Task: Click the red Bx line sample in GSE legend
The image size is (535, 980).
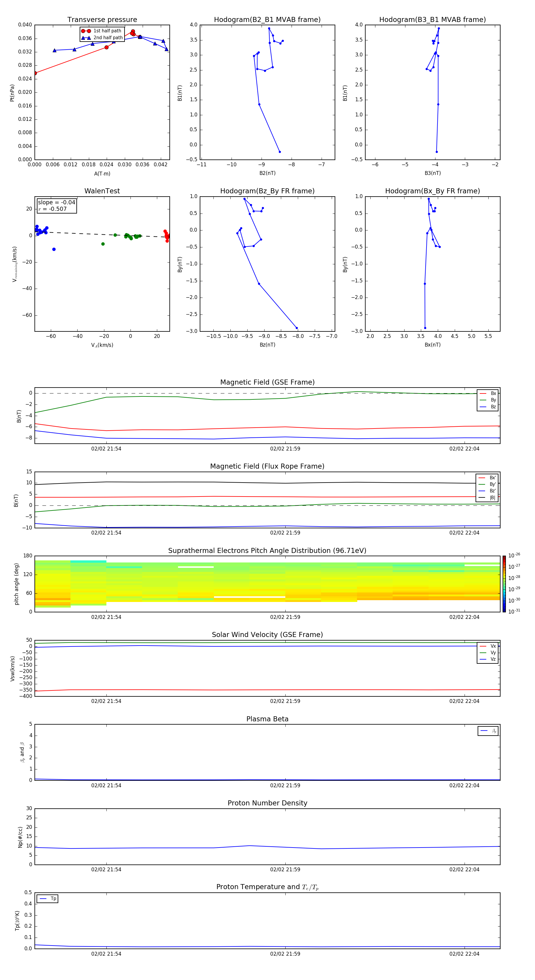Action: [482, 393]
